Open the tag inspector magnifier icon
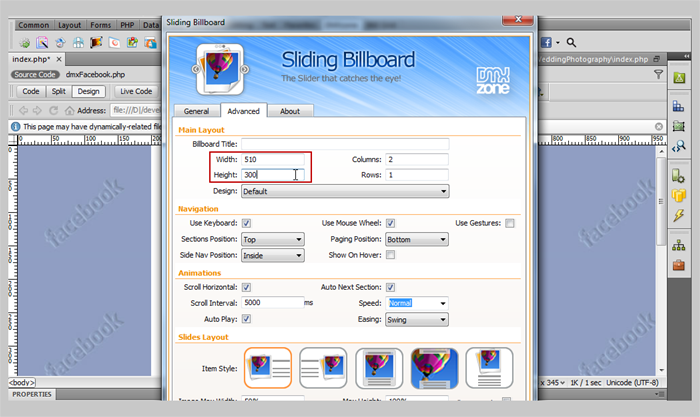This screenshot has height=417, width=700. pos(679,146)
